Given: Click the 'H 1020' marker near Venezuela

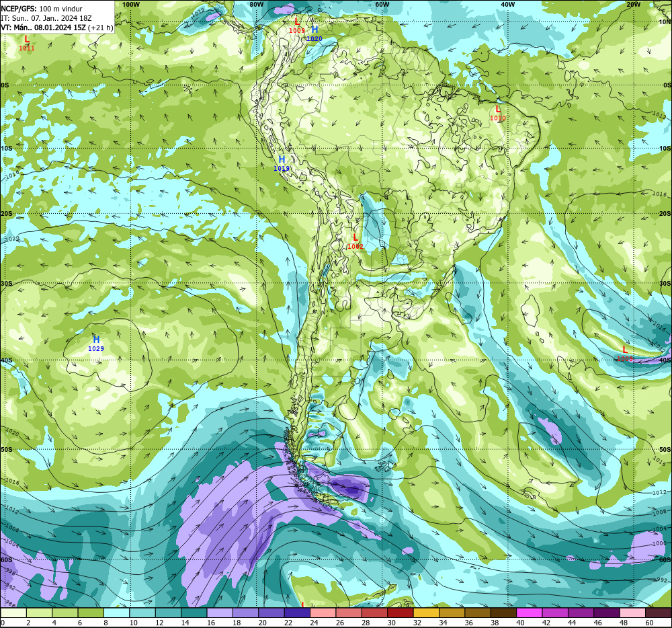Looking at the screenshot, I should click(314, 34).
